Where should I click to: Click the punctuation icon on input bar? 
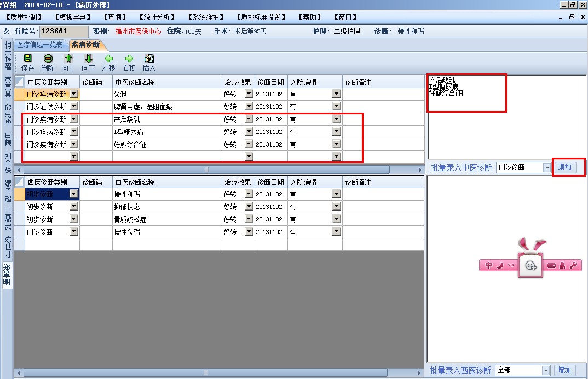511,266
